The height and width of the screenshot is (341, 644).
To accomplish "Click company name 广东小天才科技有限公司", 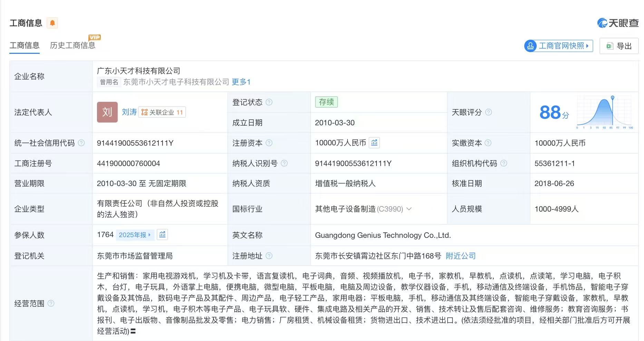I will click(x=139, y=71).
